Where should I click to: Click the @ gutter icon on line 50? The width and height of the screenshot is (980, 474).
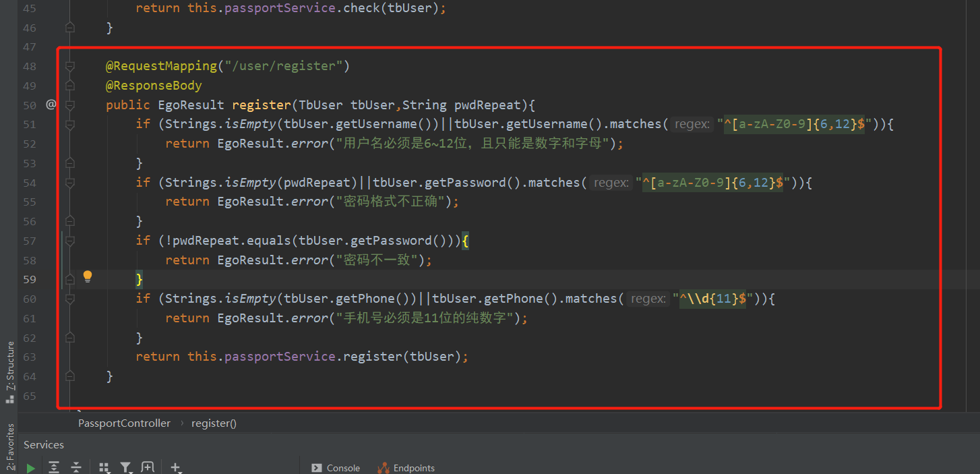51,105
